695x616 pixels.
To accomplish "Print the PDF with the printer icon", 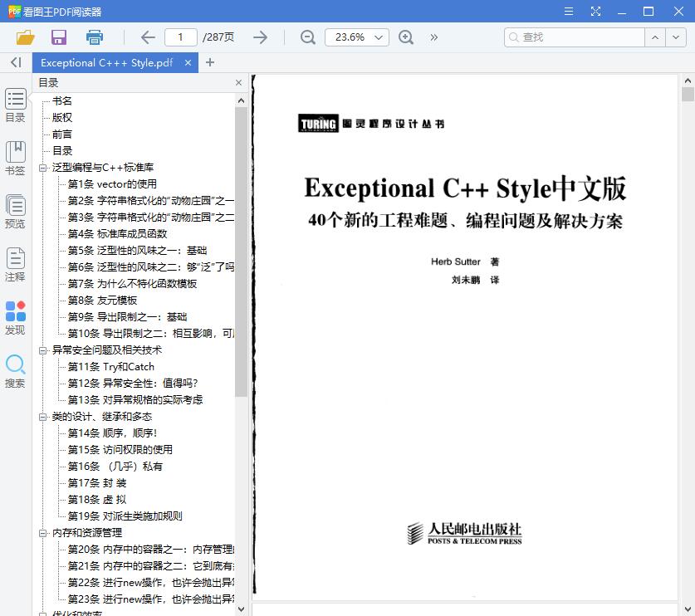I will pos(94,37).
